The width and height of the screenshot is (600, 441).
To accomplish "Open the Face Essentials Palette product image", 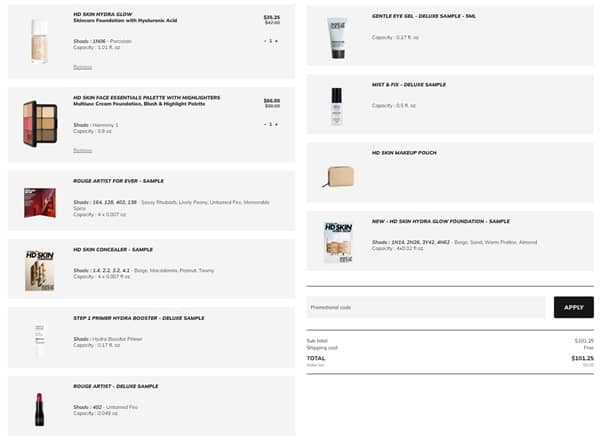I will point(40,124).
